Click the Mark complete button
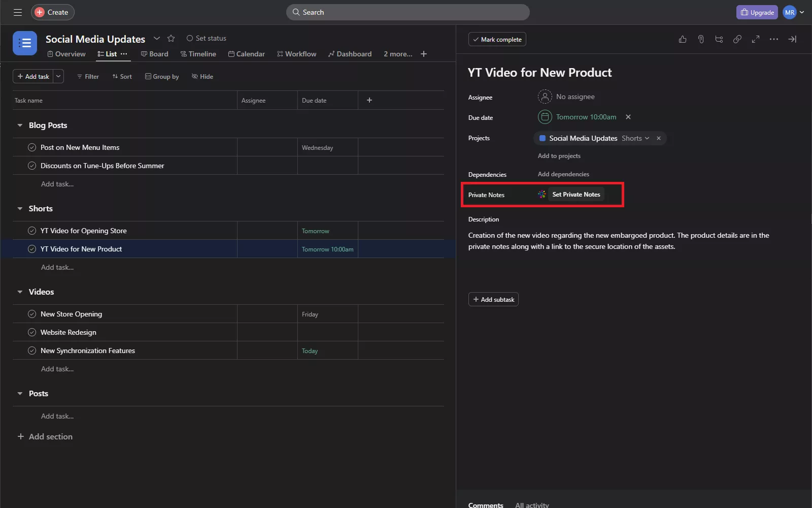This screenshot has height=508, width=812. coord(497,39)
